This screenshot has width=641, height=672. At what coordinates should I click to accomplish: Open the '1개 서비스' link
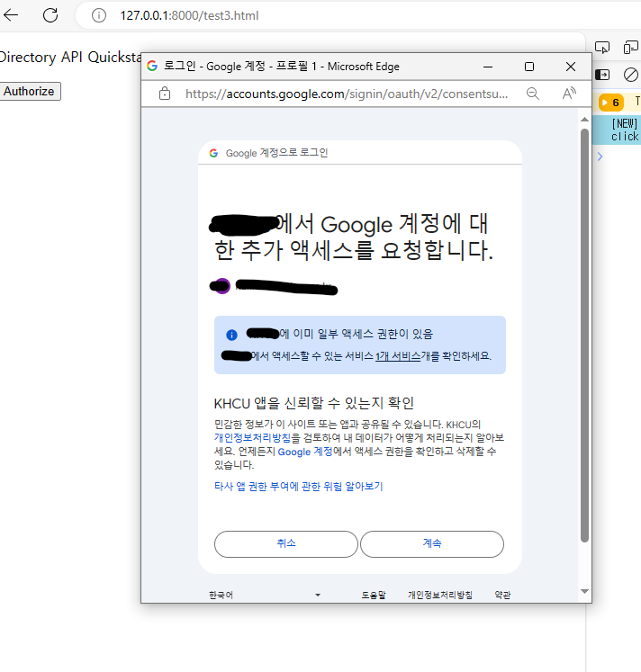398,356
